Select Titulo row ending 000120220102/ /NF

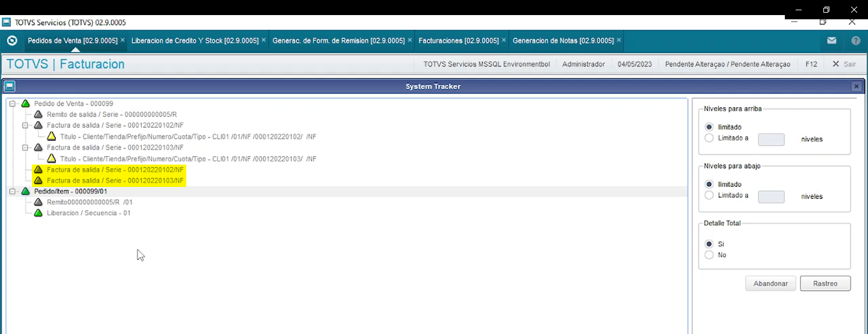[188, 136]
